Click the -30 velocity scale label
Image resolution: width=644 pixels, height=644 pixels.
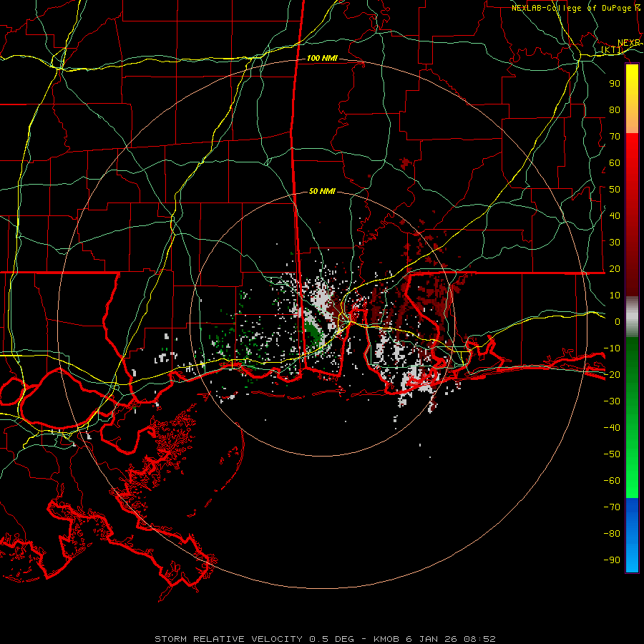pyautogui.click(x=612, y=401)
